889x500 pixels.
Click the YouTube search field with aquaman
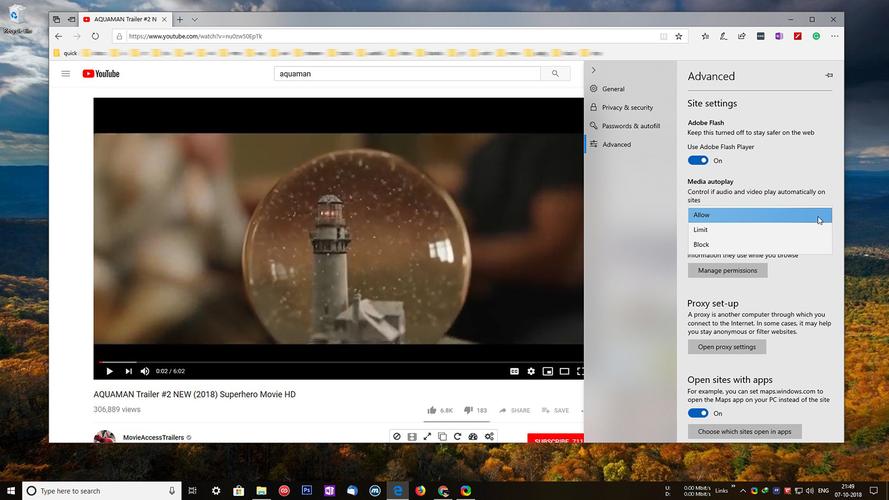pyautogui.click(x=407, y=74)
